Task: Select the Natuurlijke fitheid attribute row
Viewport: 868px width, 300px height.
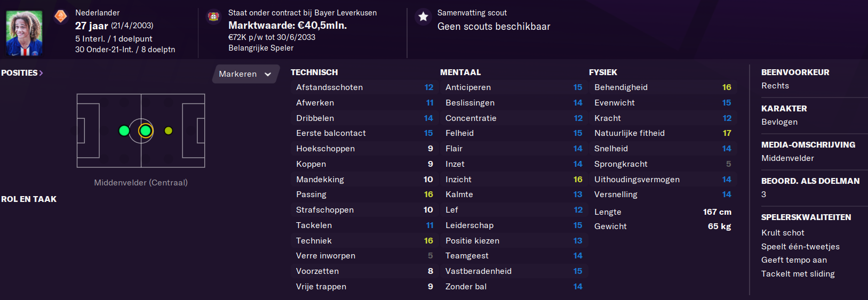Action: pos(663,133)
